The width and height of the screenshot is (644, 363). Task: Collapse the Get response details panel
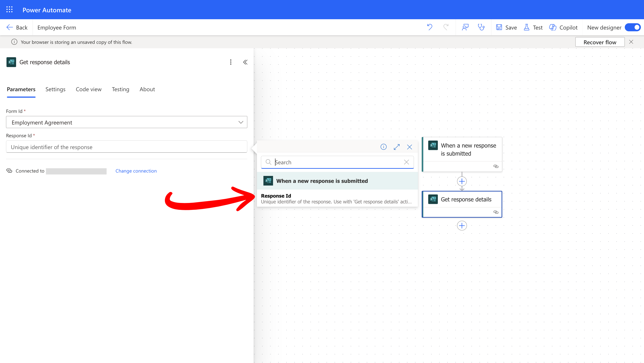(x=245, y=62)
